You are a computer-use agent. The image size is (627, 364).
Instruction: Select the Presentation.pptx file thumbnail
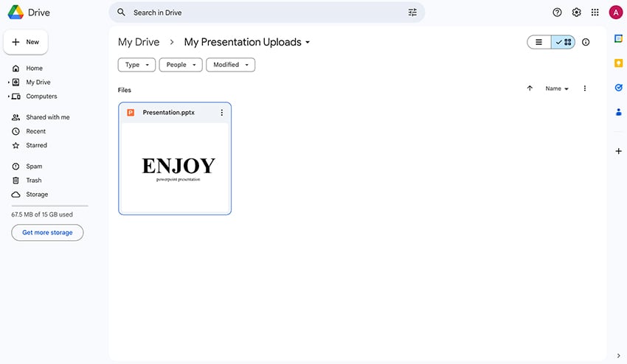(x=175, y=168)
